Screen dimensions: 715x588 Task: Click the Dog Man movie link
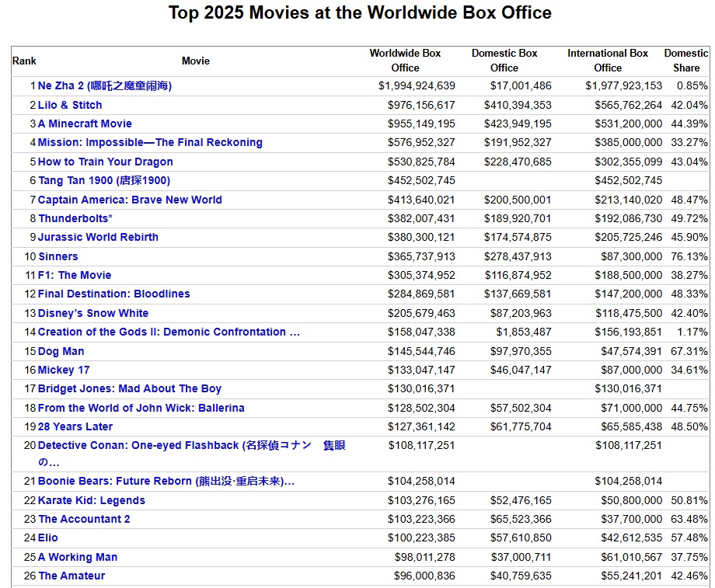61,351
